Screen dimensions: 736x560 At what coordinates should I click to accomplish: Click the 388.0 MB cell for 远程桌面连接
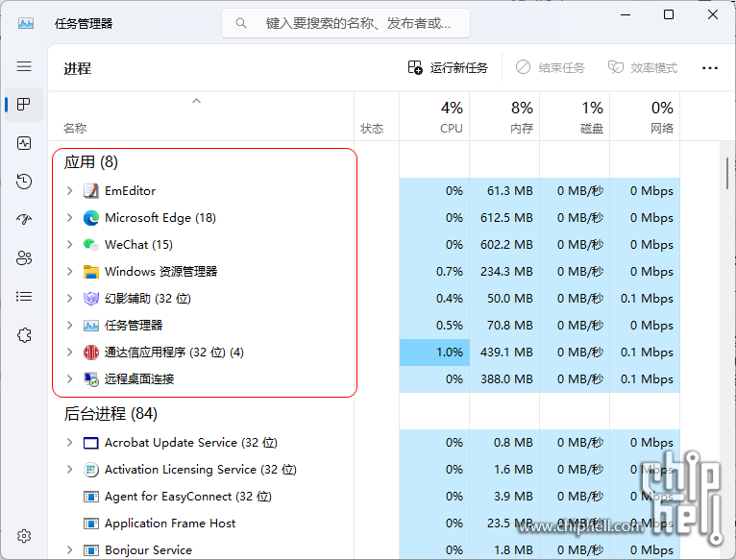tap(504, 379)
